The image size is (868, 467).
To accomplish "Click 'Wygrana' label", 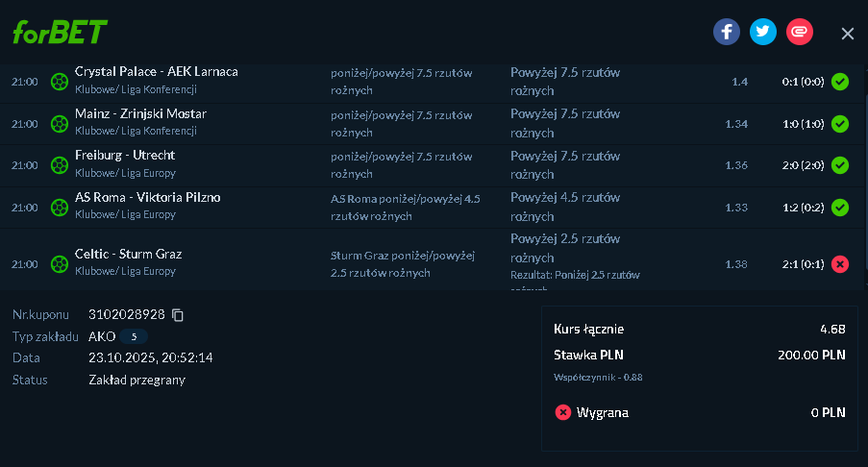I will coord(603,413).
